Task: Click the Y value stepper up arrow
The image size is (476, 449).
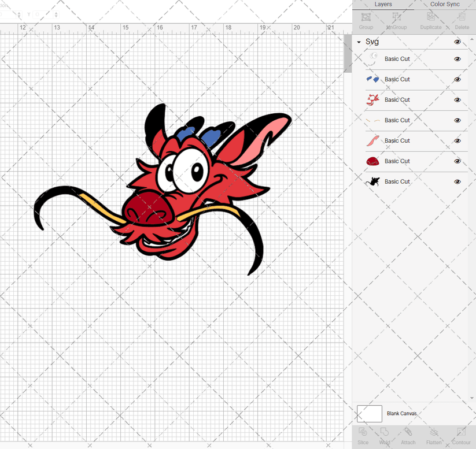Action: point(56,13)
